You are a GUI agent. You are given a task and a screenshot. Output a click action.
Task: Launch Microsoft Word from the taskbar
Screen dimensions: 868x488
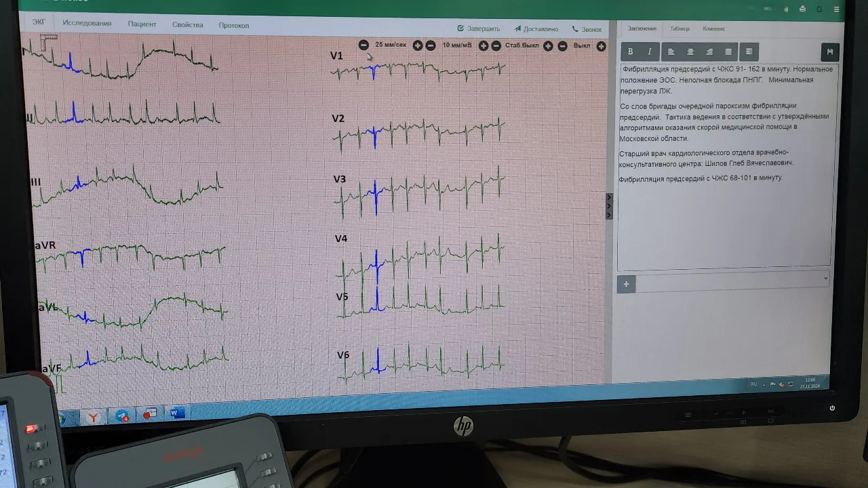tap(178, 413)
